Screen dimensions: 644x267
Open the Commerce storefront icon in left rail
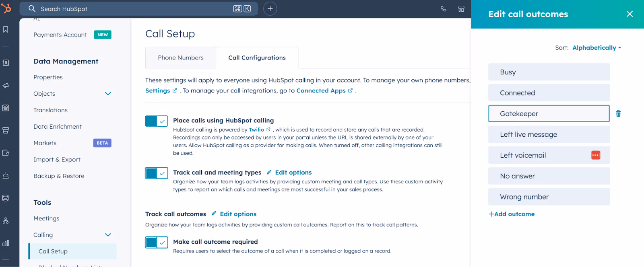(6, 130)
